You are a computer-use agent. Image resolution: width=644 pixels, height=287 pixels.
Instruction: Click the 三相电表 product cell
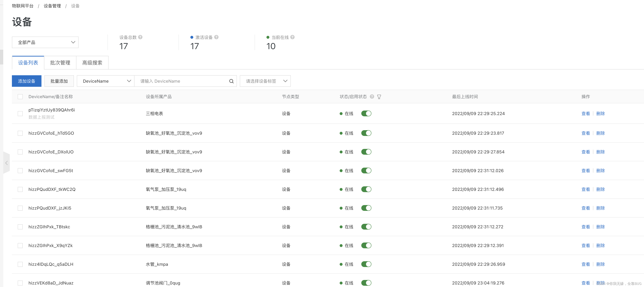pyautogui.click(x=154, y=114)
